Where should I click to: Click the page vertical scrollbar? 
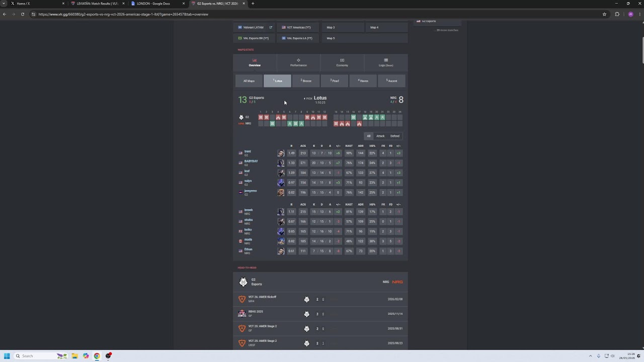tap(642, 50)
